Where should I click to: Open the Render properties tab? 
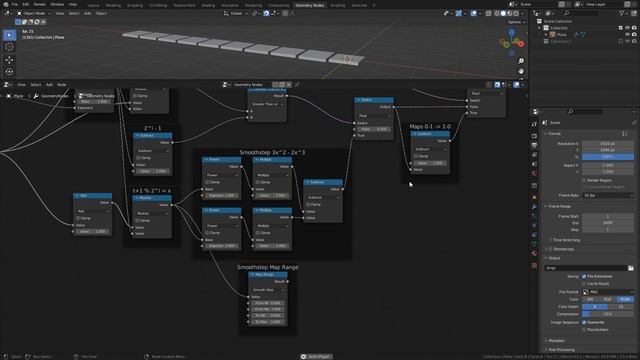click(x=534, y=136)
